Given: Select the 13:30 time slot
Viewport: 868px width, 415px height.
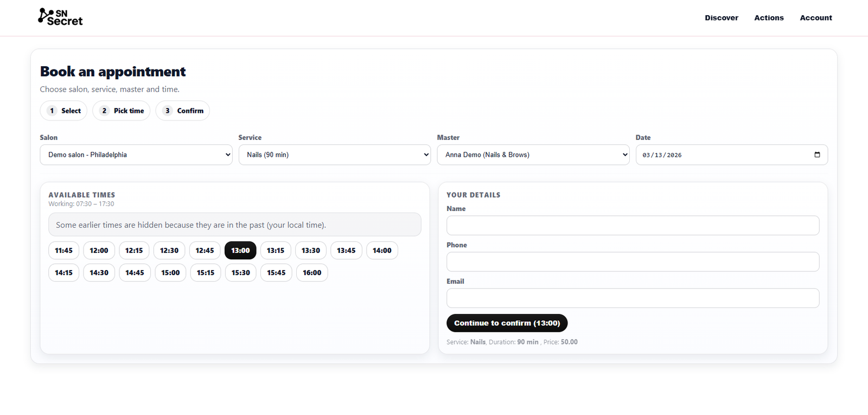Looking at the screenshot, I should pos(311,251).
